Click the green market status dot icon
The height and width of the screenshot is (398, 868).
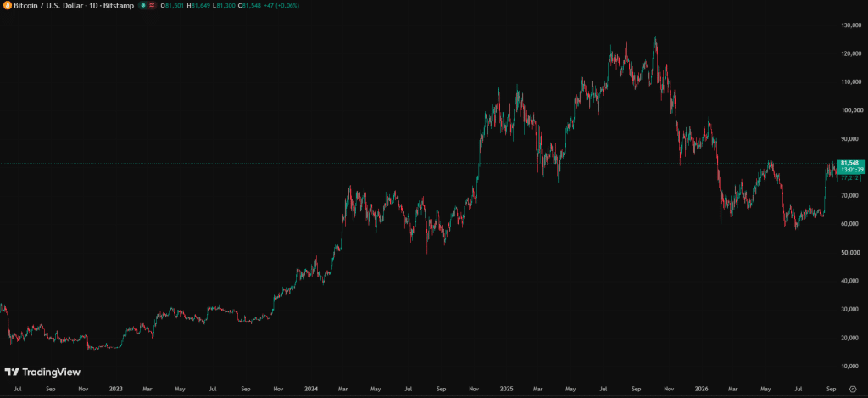tap(142, 5)
